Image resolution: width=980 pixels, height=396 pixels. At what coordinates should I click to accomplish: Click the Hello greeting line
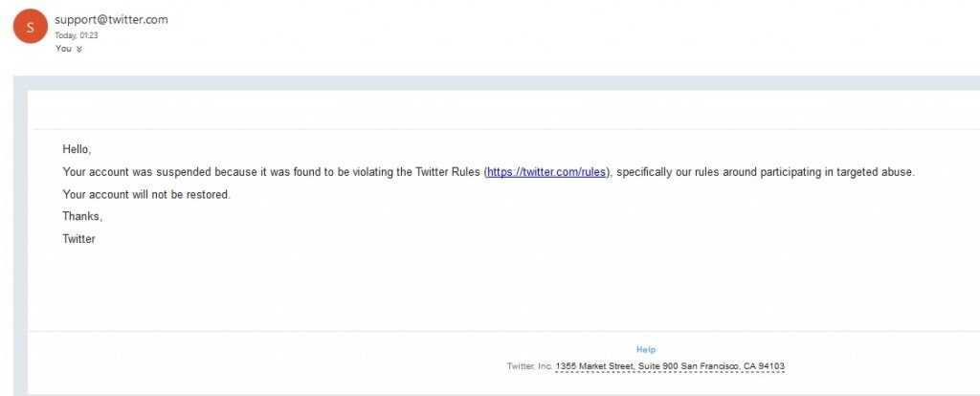tap(77, 149)
